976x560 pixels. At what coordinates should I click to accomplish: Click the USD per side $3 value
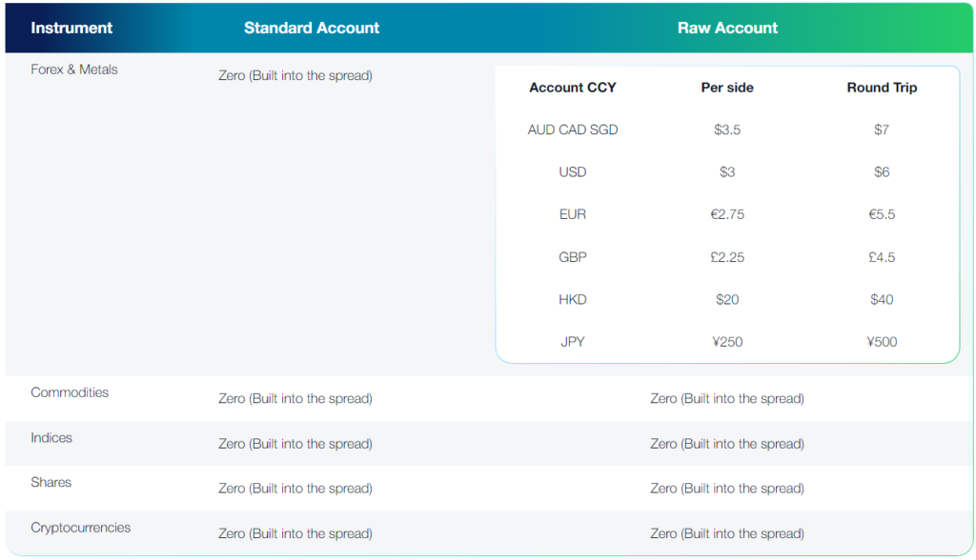pos(727,172)
